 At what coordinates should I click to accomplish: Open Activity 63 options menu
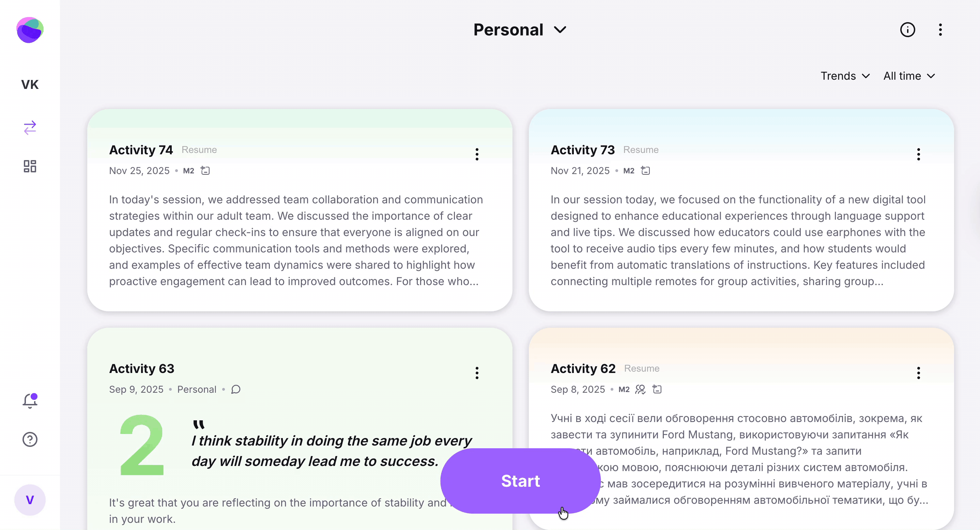coord(477,373)
